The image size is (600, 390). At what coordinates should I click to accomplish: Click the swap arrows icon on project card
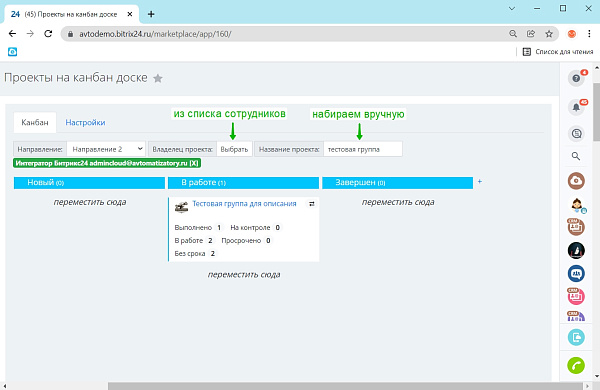pyautogui.click(x=311, y=204)
